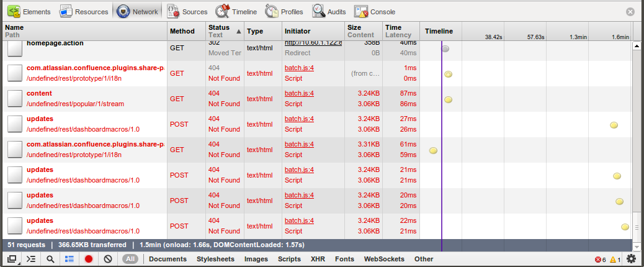Viewport: 644px width, 267px height.
Task: Filter by Stylesheets
Action: point(216,259)
